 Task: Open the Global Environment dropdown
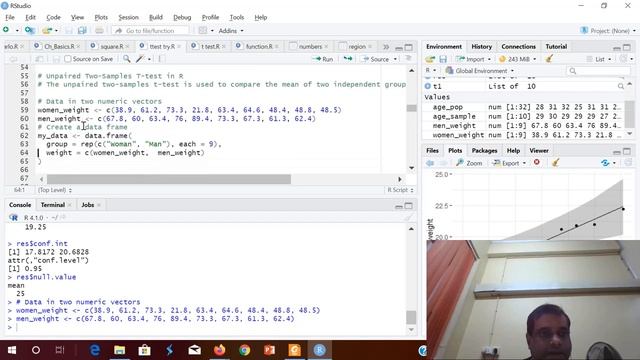tap(480, 71)
